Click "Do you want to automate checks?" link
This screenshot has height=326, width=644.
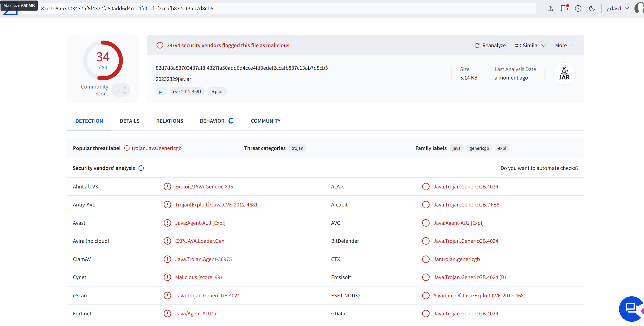coord(539,168)
